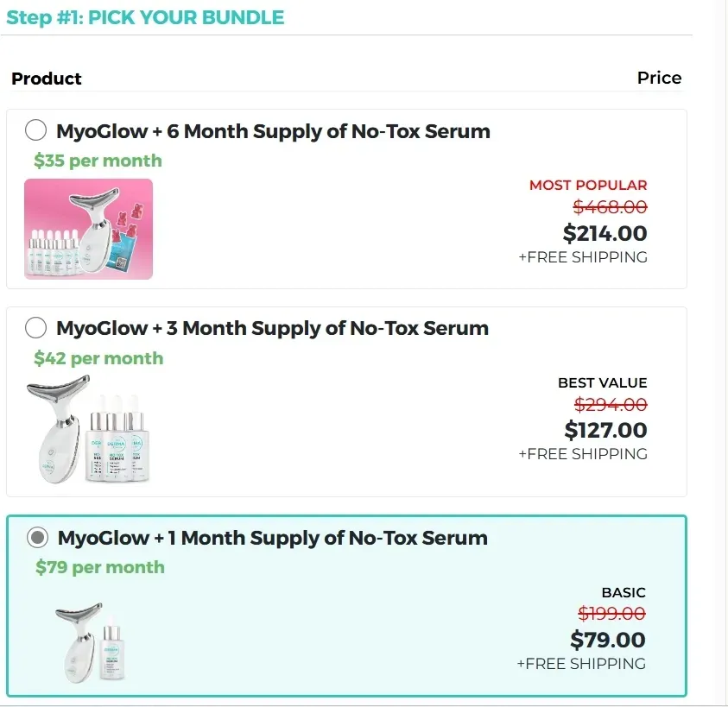The width and height of the screenshot is (728, 707).
Task: Click the 6 month bundle product image
Action: click(x=88, y=228)
